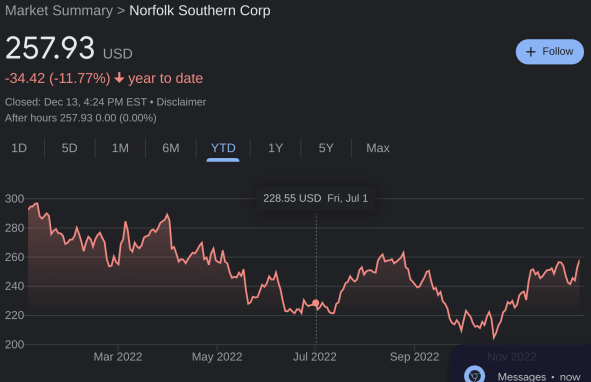Click the plus icon in Follow button
This screenshot has height=382, width=591.
[x=530, y=52]
